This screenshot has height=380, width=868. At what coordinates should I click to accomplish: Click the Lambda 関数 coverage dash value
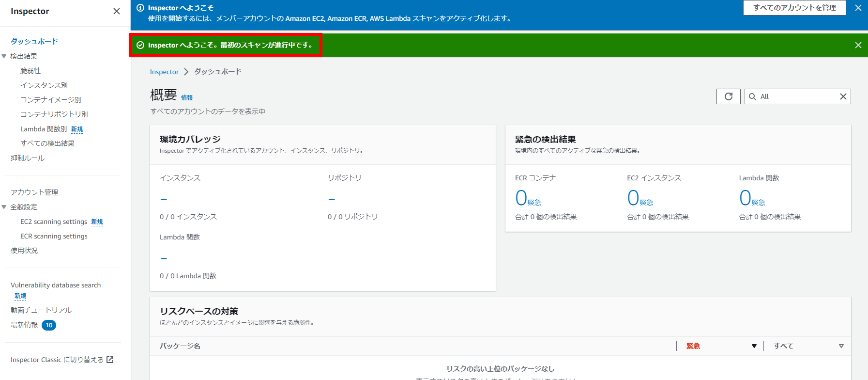[164, 258]
